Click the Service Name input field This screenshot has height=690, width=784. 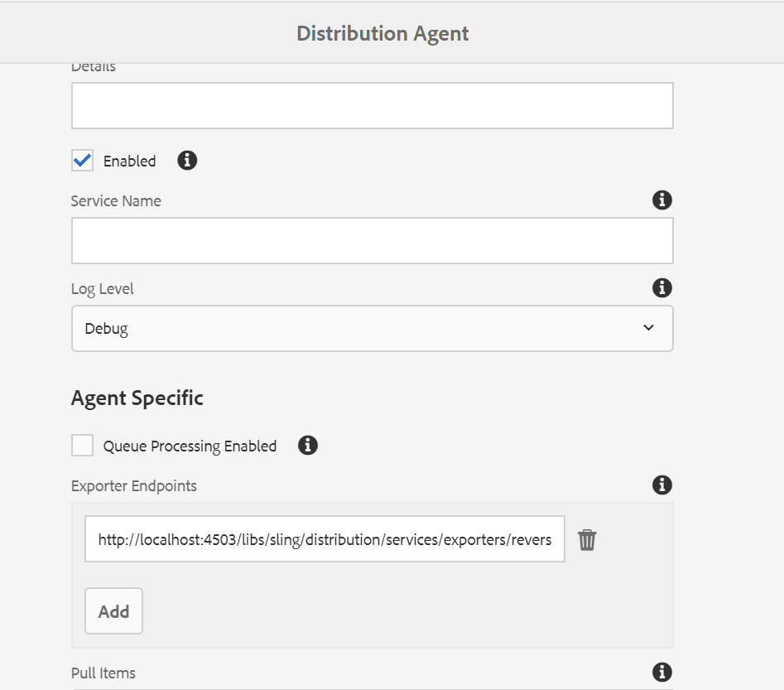pos(372,239)
